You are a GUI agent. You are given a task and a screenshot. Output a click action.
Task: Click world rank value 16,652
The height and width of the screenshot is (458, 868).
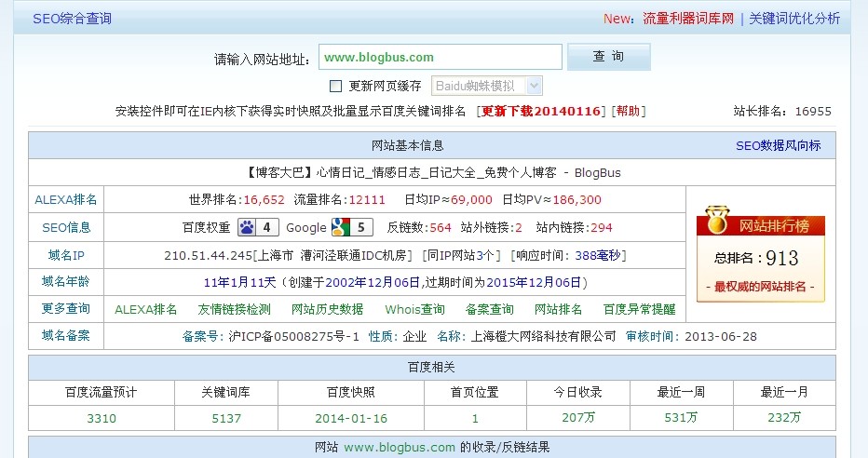[264, 200]
